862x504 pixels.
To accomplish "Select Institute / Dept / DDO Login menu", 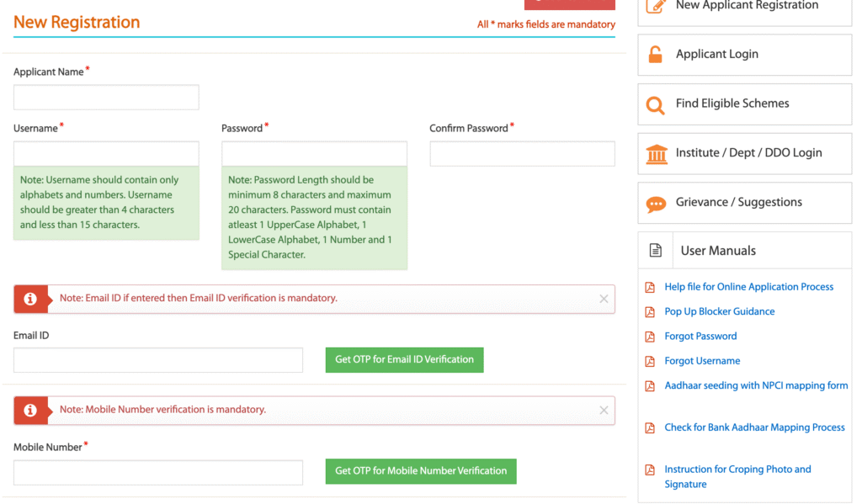I will point(748,153).
